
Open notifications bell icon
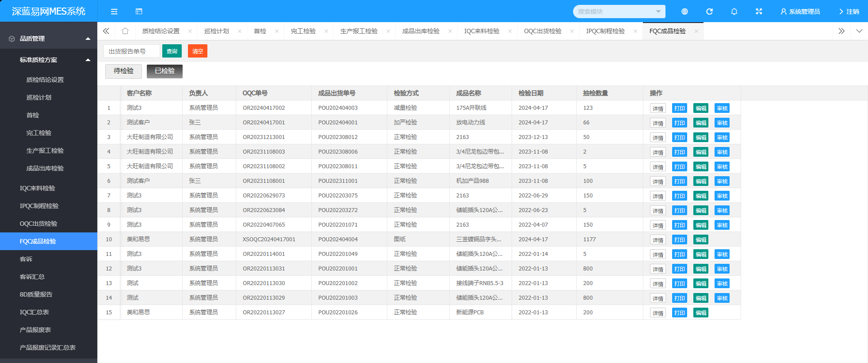734,12
